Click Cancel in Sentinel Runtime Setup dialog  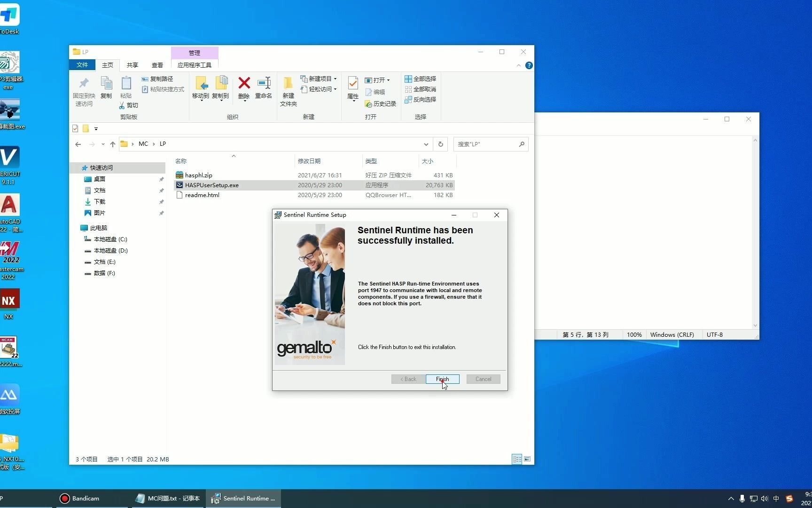[x=483, y=379]
